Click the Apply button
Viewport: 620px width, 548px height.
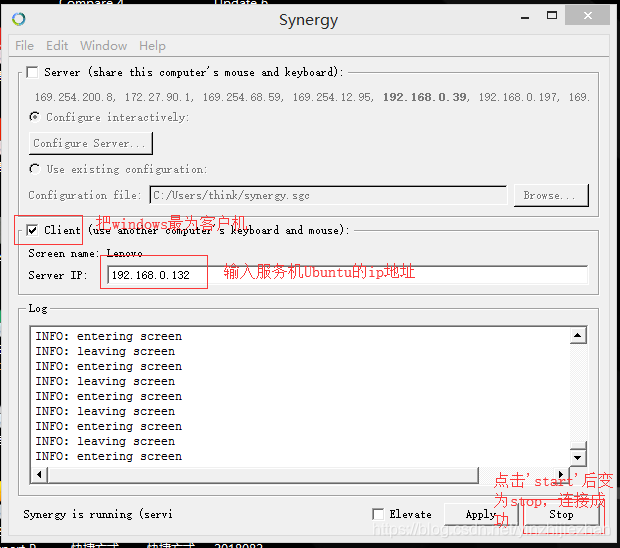point(481,514)
